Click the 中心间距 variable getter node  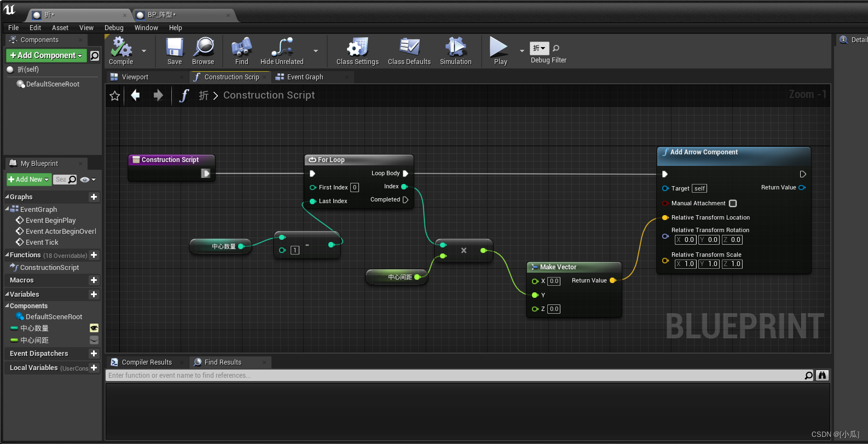396,277
